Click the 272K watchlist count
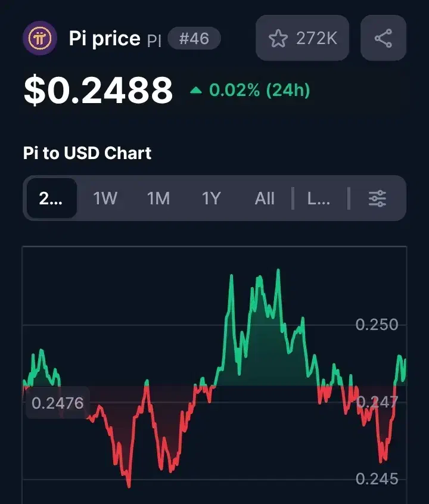The image size is (429, 504). click(x=316, y=39)
